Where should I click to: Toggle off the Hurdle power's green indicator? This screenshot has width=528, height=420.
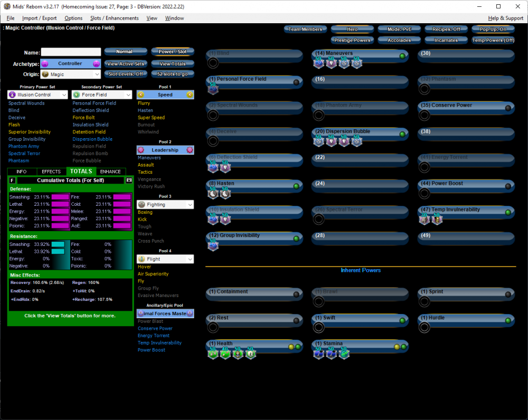508,320
